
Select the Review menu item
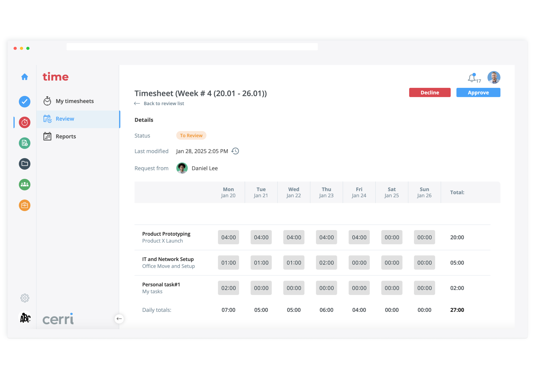65,119
